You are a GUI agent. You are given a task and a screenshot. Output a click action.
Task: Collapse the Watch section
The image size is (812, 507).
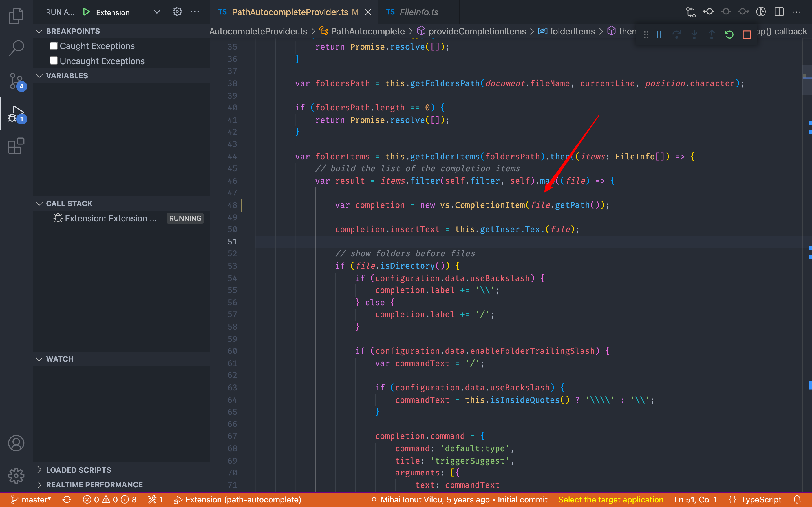pos(59,359)
